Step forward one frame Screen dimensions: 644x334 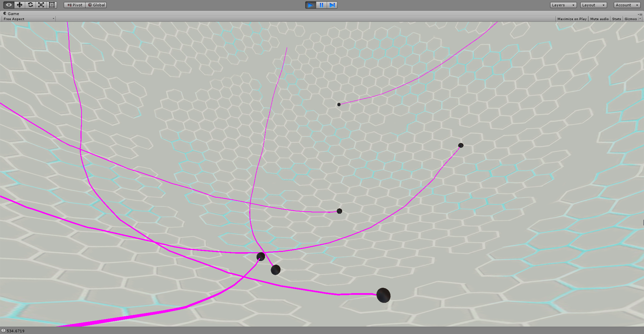click(x=332, y=5)
